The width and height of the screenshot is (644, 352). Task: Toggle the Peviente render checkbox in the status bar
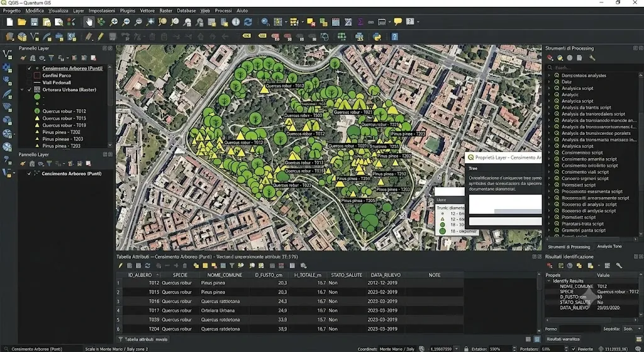pyautogui.click(x=572, y=349)
